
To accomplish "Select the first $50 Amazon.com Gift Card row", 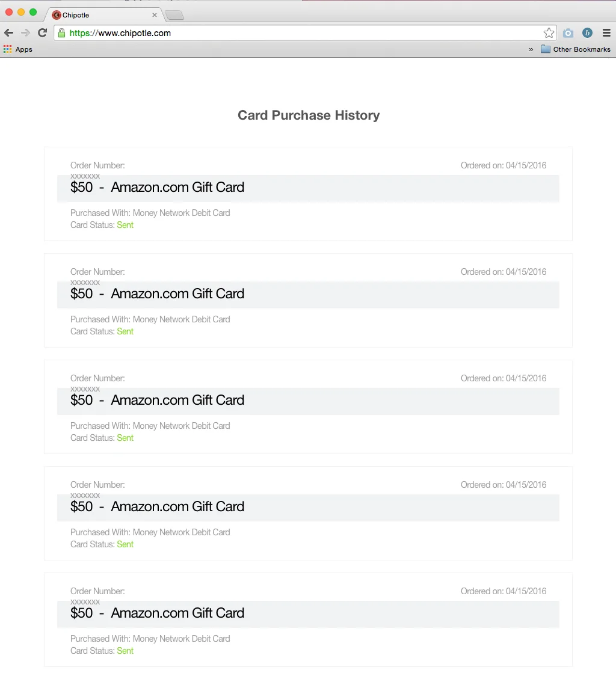I will click(308, 187).
